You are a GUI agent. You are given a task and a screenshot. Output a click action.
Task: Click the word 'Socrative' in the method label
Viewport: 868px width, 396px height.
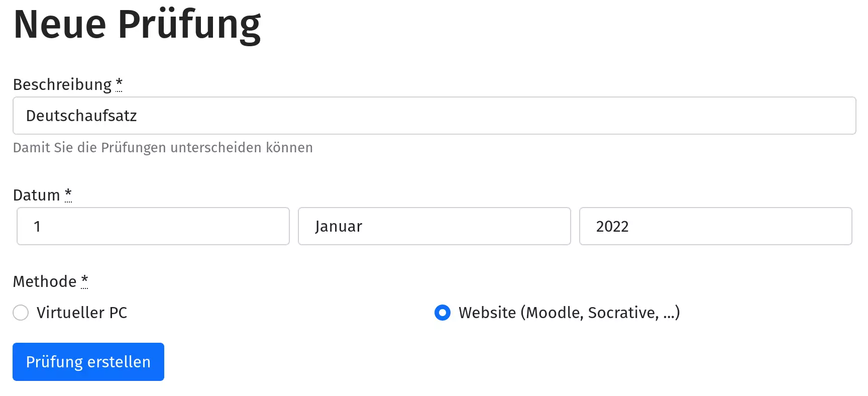tap(623, 313)
